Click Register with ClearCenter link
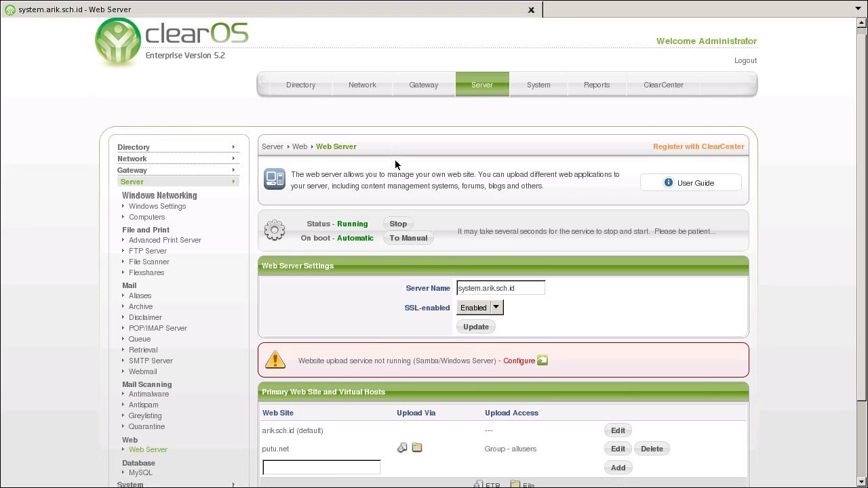 [698, 146]
